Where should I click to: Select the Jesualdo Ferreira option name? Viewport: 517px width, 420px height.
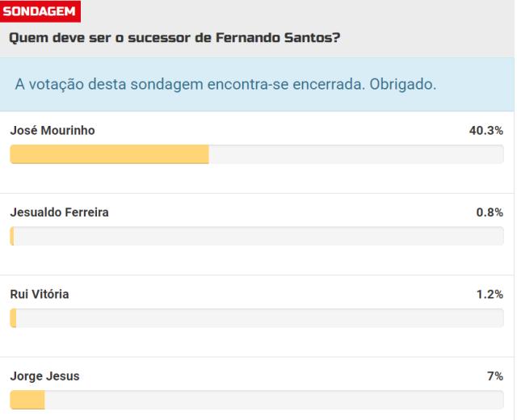[59, 212]
